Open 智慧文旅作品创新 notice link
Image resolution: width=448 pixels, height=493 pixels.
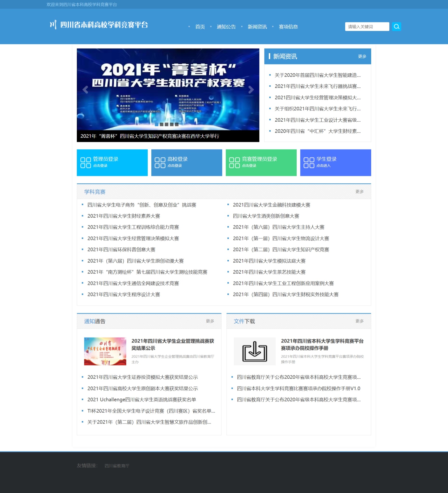149,422
